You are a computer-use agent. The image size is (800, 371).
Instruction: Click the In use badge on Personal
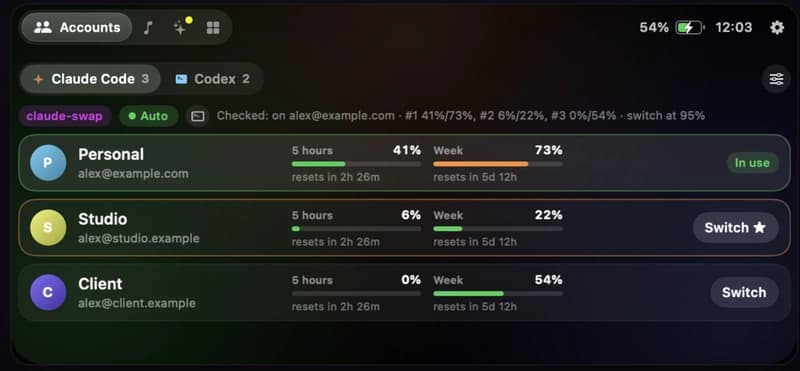click(752, 163)
